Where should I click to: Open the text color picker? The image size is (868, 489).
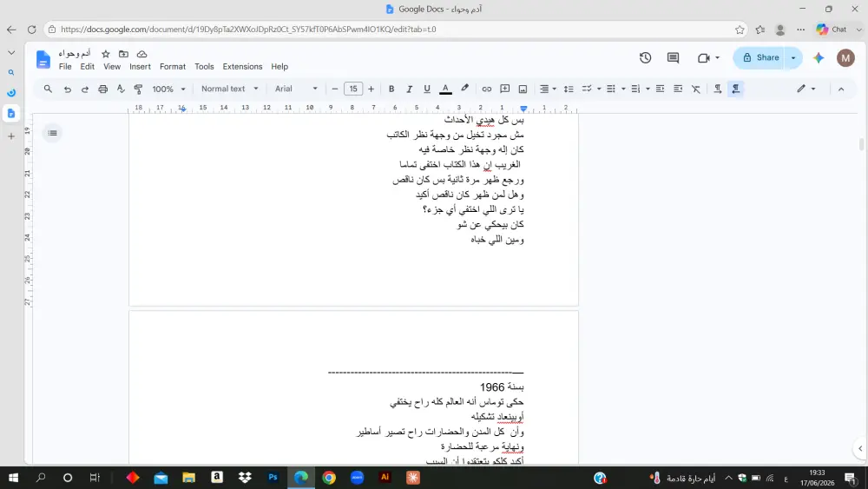[x=445, y=89]
